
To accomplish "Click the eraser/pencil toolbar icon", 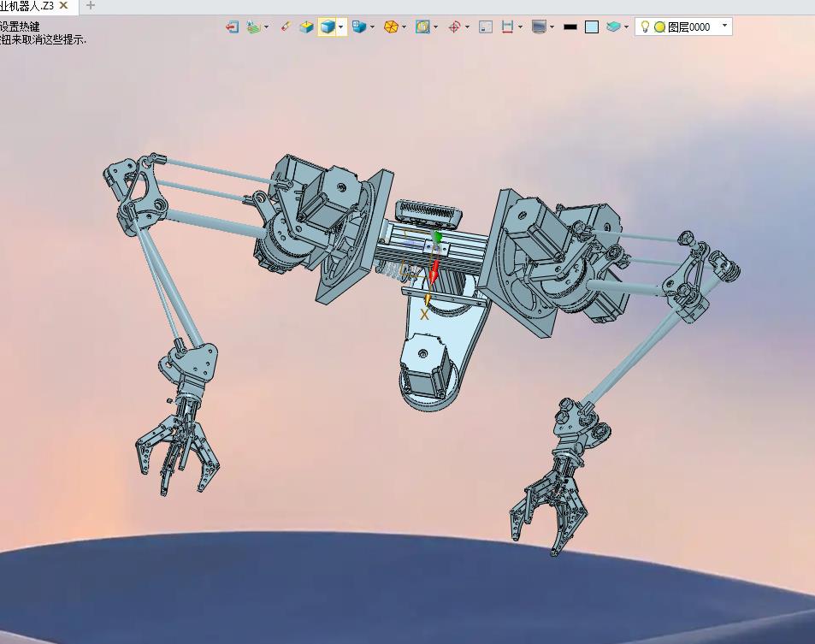I will pyautogui.click(x=286, y=27).
